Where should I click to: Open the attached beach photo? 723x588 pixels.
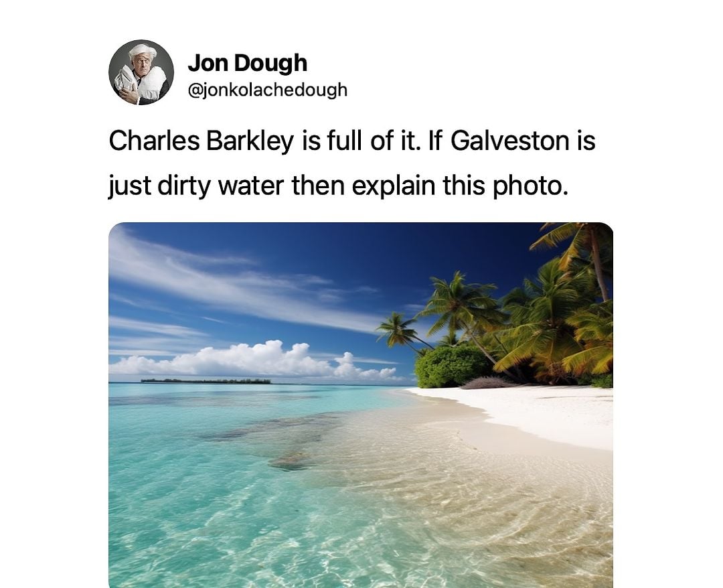[x=361, y=405]
